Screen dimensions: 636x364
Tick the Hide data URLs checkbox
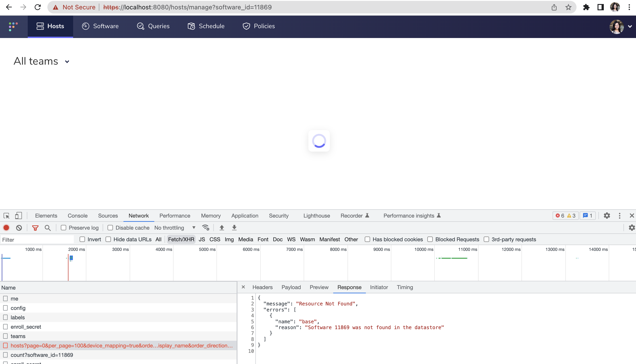point(108,239)
